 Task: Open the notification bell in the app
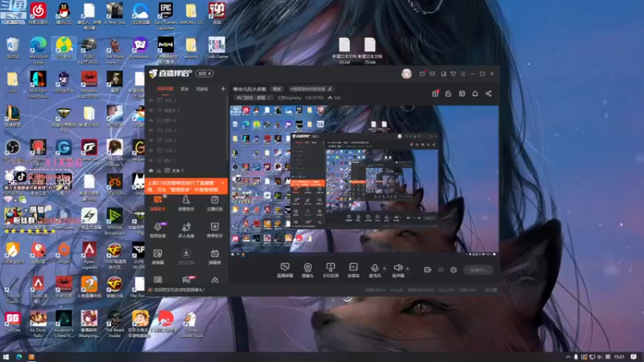tap(475, 93)
